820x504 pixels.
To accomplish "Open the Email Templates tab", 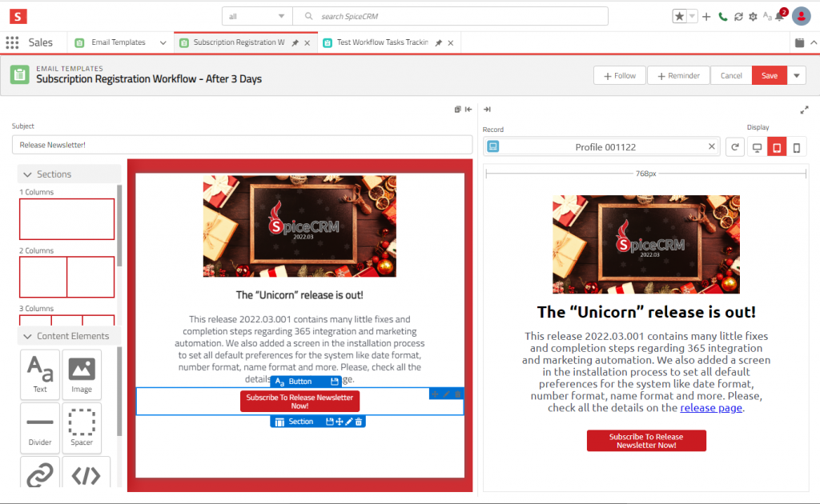I will click(x=119, y=42).
